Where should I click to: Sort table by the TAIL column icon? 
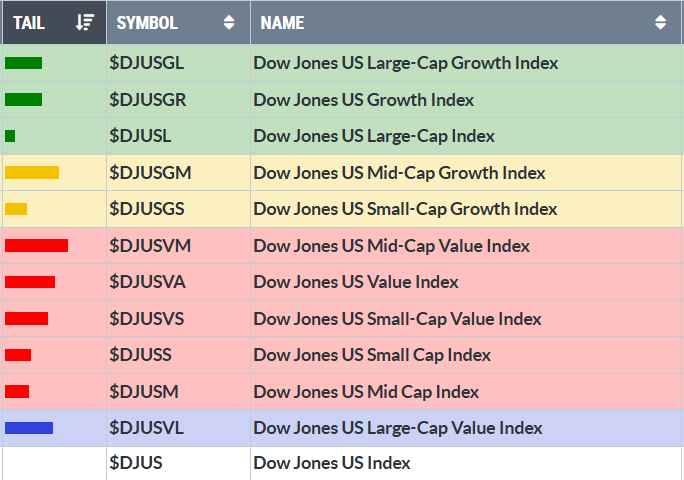85,22
